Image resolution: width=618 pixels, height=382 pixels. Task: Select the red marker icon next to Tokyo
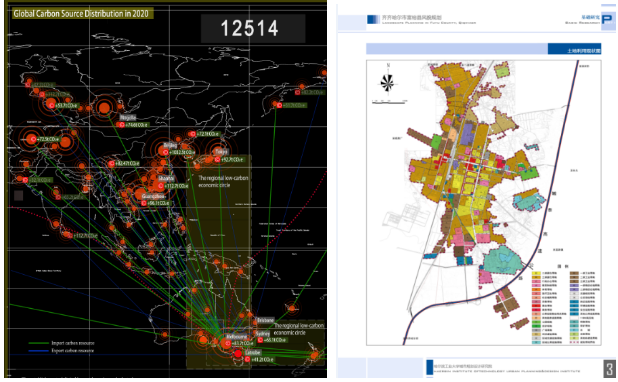[x=217, y=160]
